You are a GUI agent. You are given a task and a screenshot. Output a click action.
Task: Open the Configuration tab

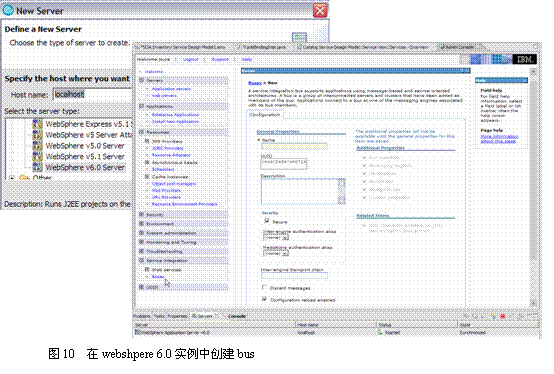265,115
